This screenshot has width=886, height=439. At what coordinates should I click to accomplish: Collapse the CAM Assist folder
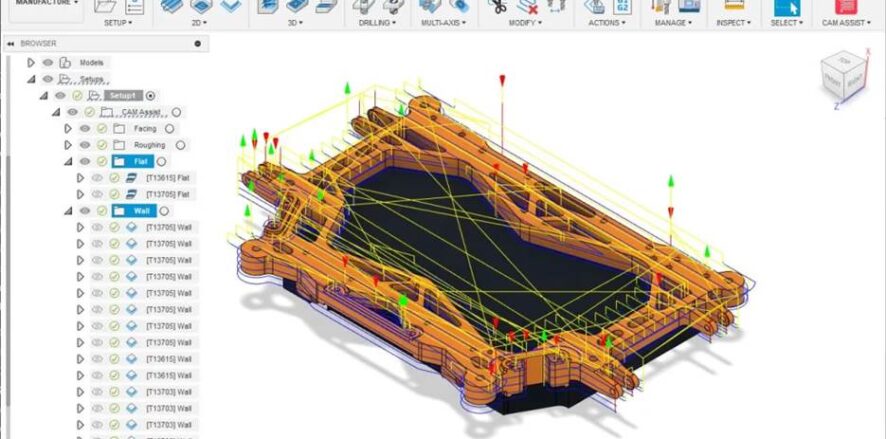point(56,112)
